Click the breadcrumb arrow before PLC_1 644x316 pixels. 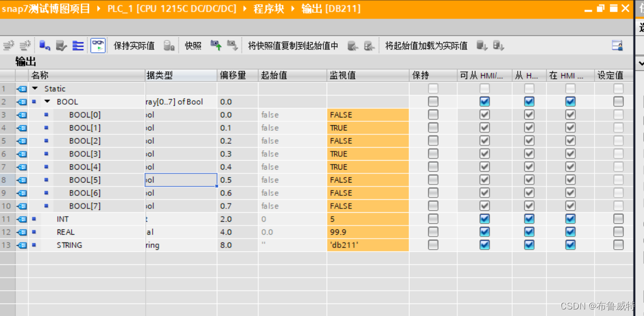[x=98, y=9]
